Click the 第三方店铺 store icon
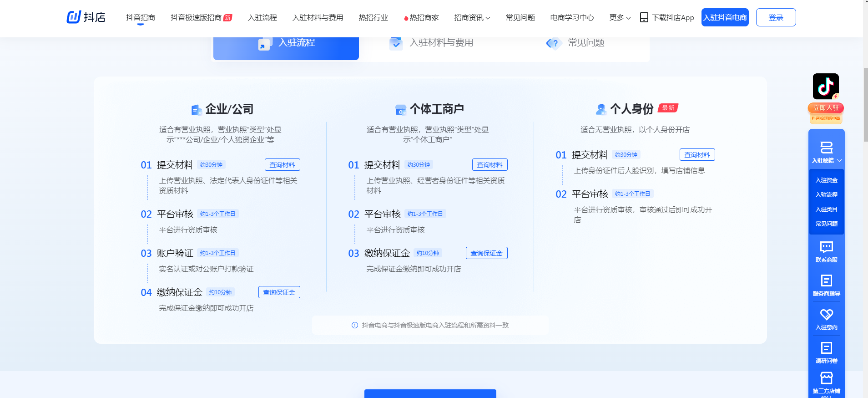Screen dimensions: 868x398 tap(826, 378)
